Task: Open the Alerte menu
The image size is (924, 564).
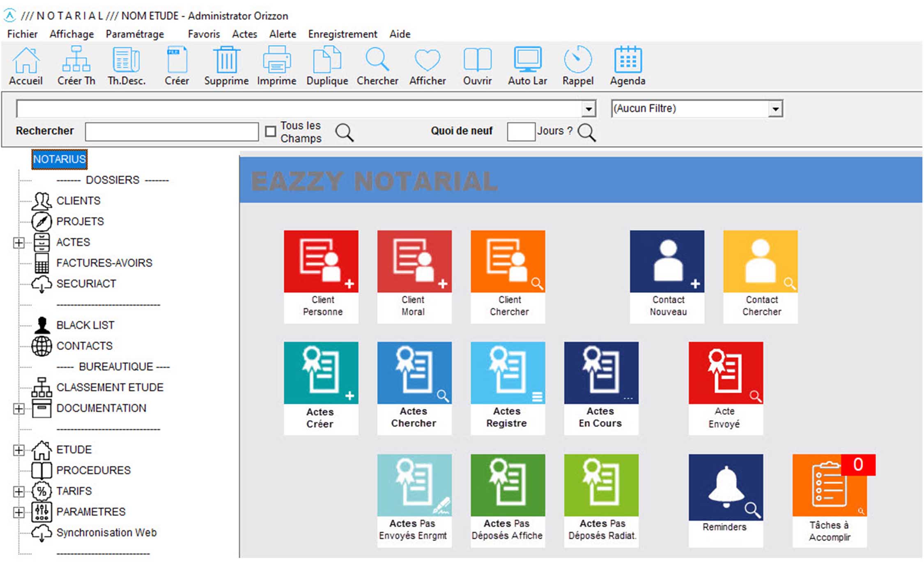Action: pyautogui.click(x=283, y=34)
